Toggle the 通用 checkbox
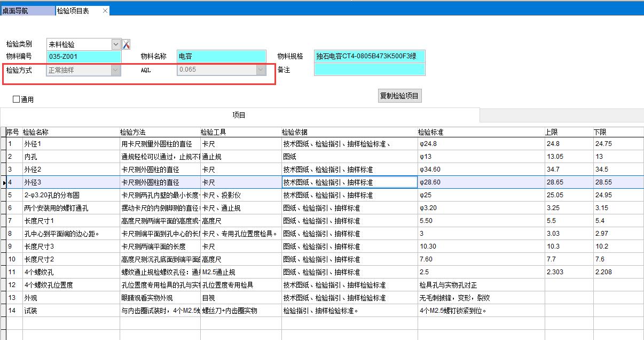This screenshot has width=644, height=340. click(17, 99)
